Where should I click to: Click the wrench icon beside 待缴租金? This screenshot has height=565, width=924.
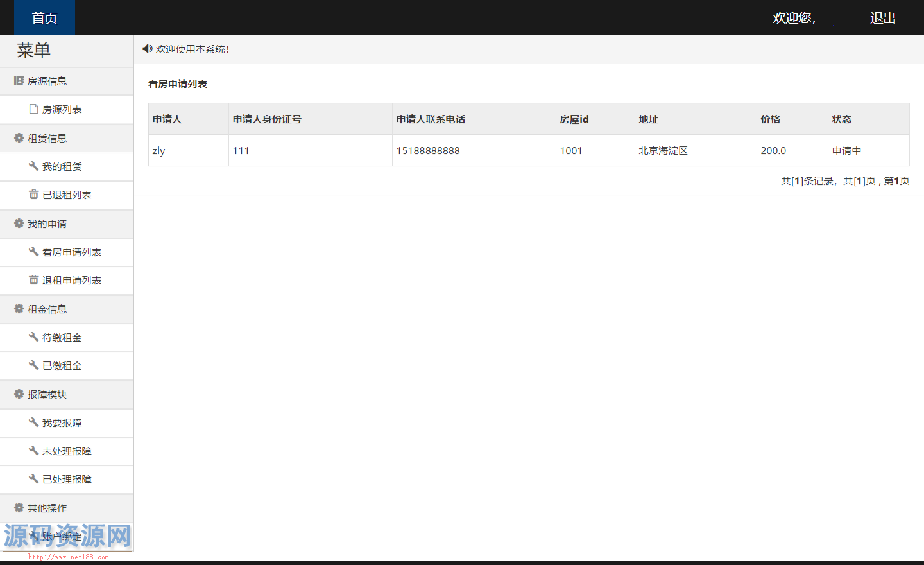tap(33, 337)
